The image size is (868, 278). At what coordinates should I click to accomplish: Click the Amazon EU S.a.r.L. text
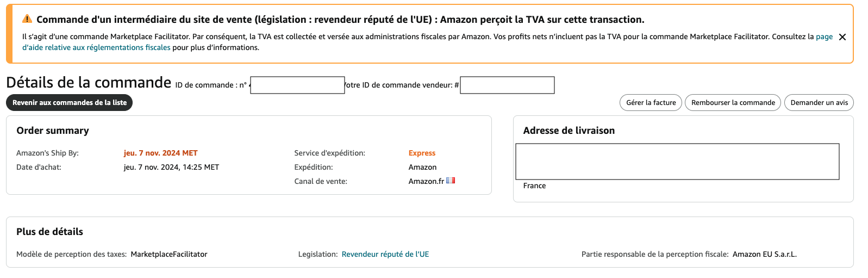765,254
